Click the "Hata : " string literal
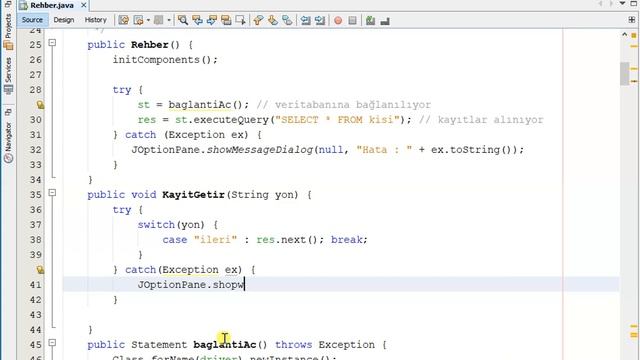Screen dimensions: 640x360 coord(384,150)
